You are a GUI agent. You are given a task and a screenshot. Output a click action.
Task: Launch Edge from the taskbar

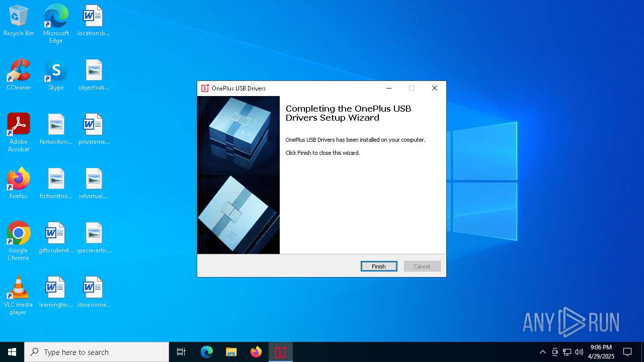207,352
